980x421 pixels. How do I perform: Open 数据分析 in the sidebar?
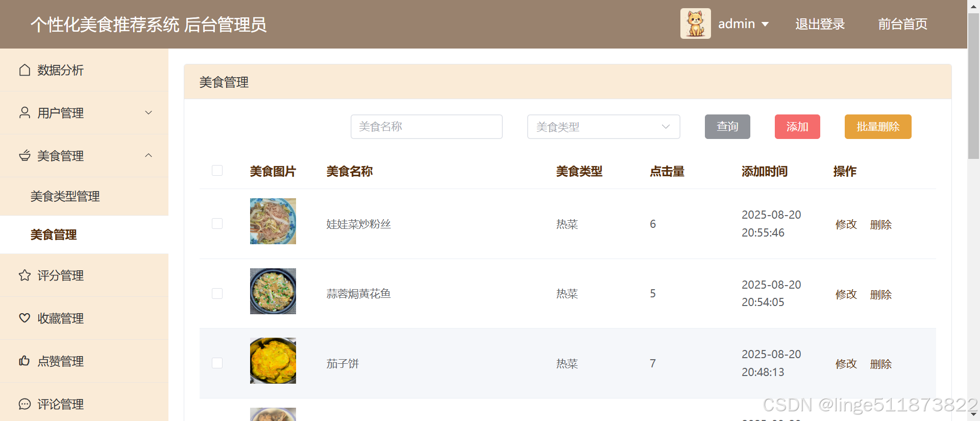(x=84, y=70)
